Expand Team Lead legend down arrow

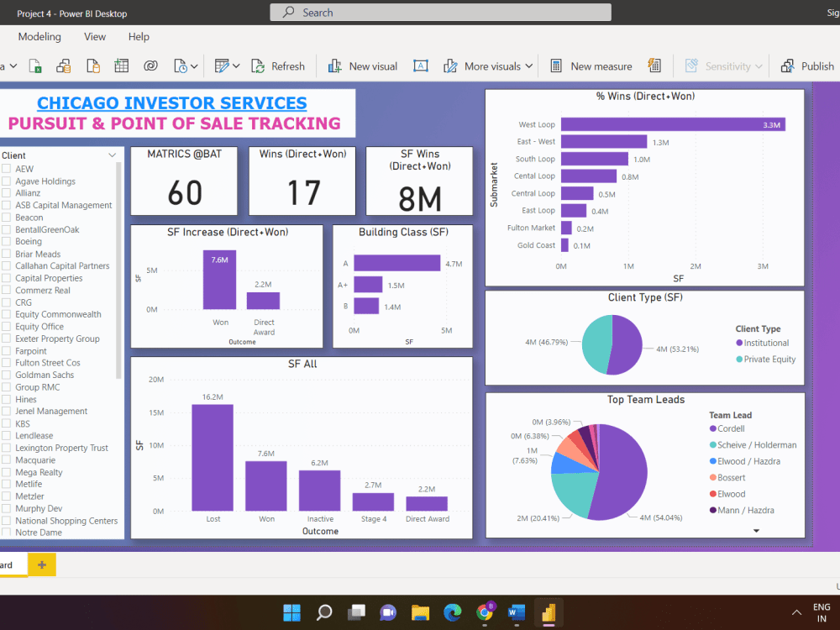click(757, 530)
